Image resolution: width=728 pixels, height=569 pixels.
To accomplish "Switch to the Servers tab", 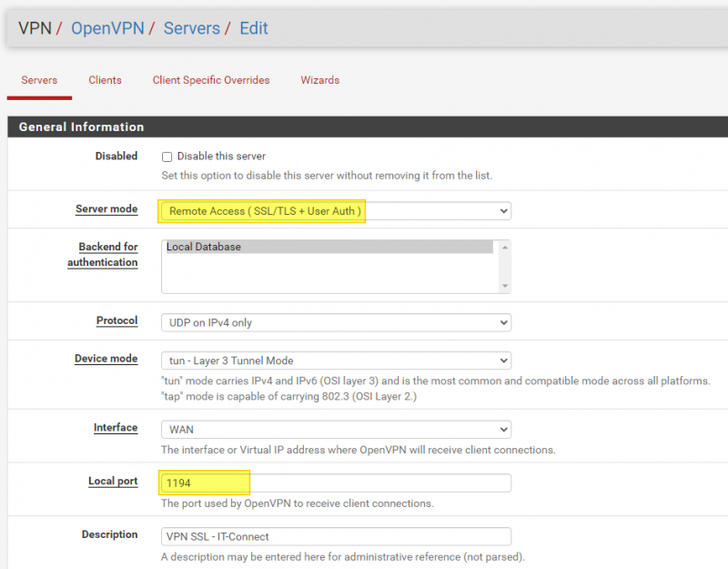I will pos(39,80).
